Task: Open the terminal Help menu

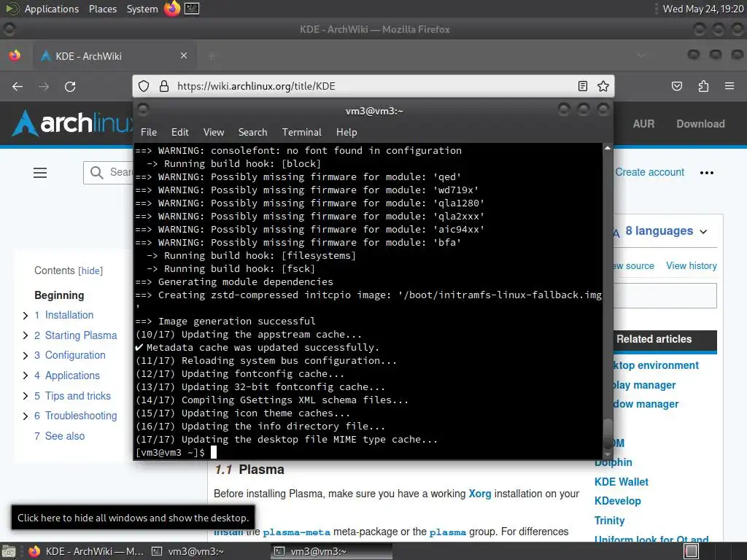Action: (347, 133)
